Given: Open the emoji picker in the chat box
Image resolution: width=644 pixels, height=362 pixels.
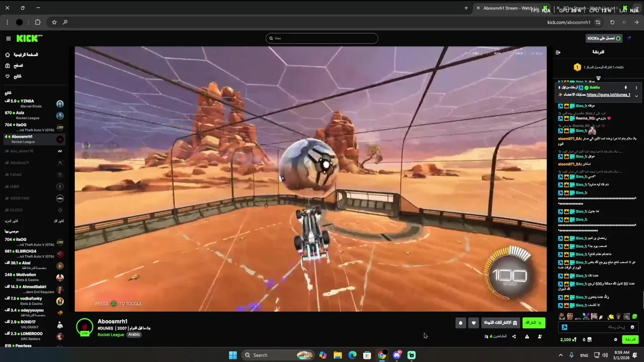Looking at the screenshot, I should (x=632, y=327).
